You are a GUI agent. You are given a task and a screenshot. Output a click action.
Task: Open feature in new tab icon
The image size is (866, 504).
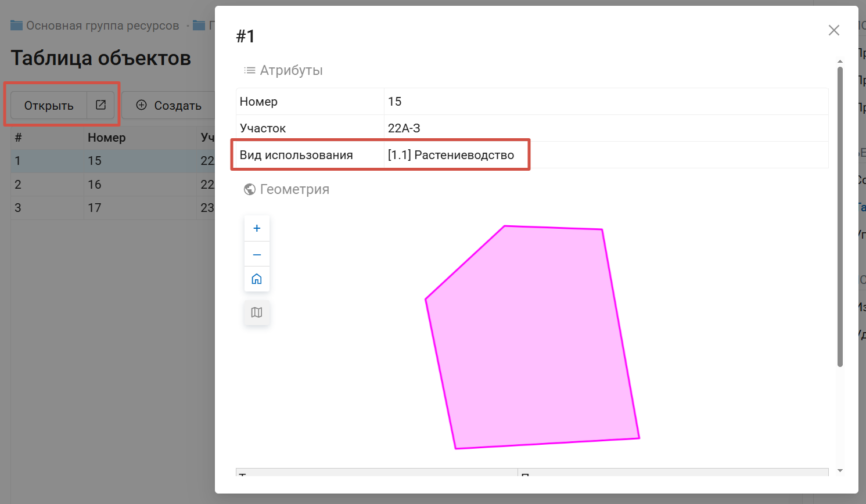(100, 105)
